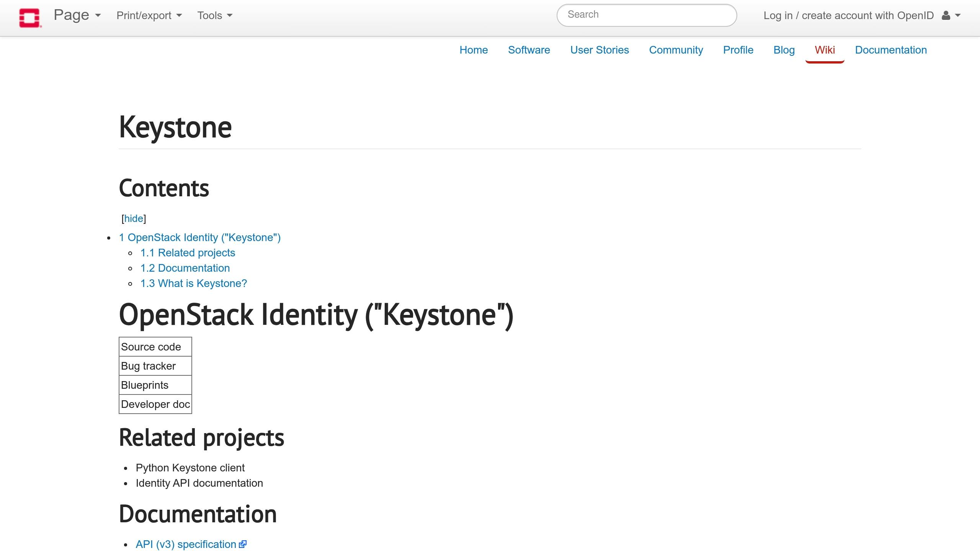Select the Wiki nav tab
The height and width of the screenshot is (551, 980).
[825, 50]
